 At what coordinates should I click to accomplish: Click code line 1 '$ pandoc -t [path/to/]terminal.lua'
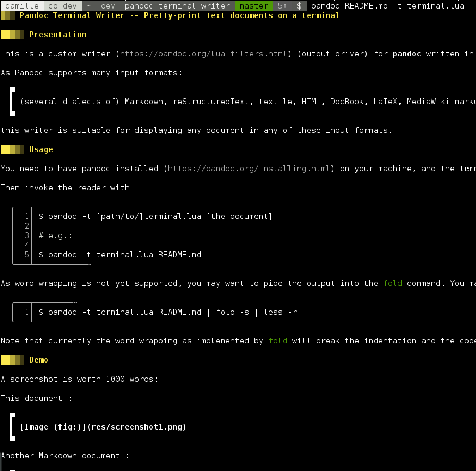coord(156,216)
